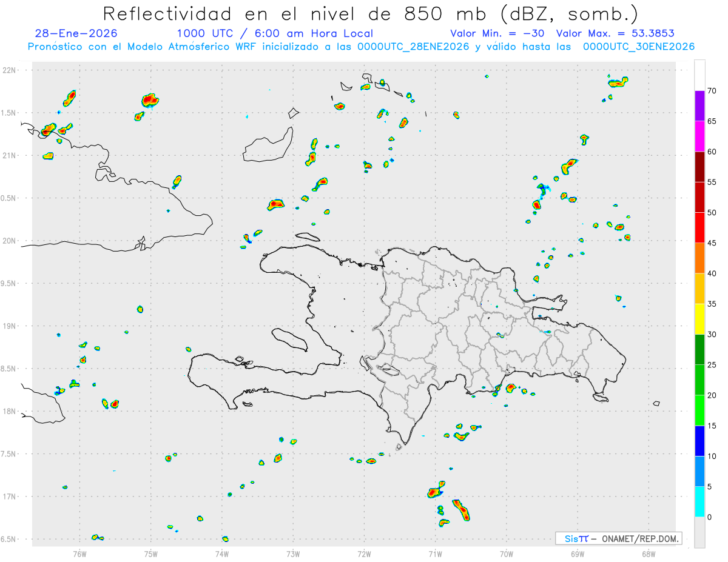
Task: Select the dark green 25–30 dBZ segment
Action: pyautogui.click(x=699, y=349)
